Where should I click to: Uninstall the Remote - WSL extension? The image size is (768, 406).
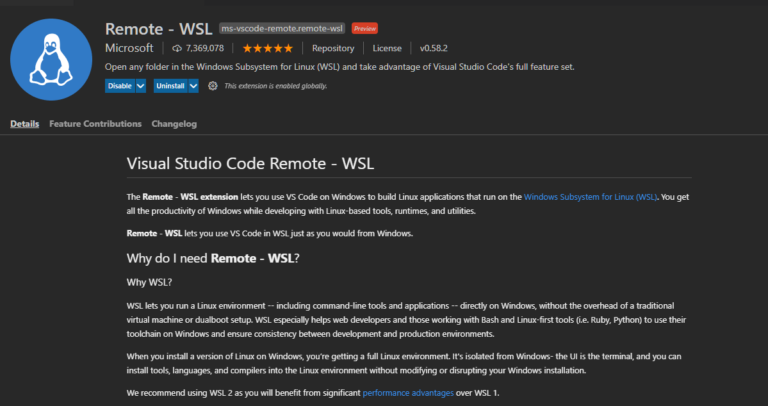click(170, 86)
